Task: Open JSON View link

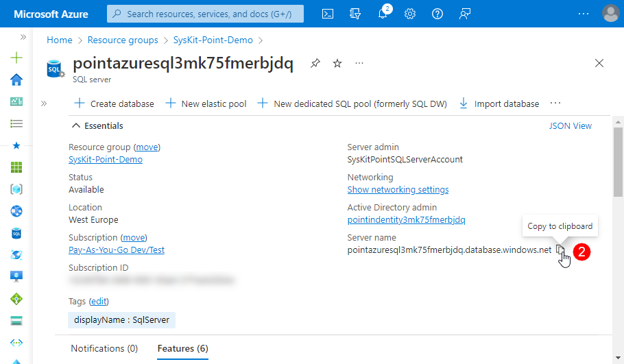Action: tap(571, 125)
